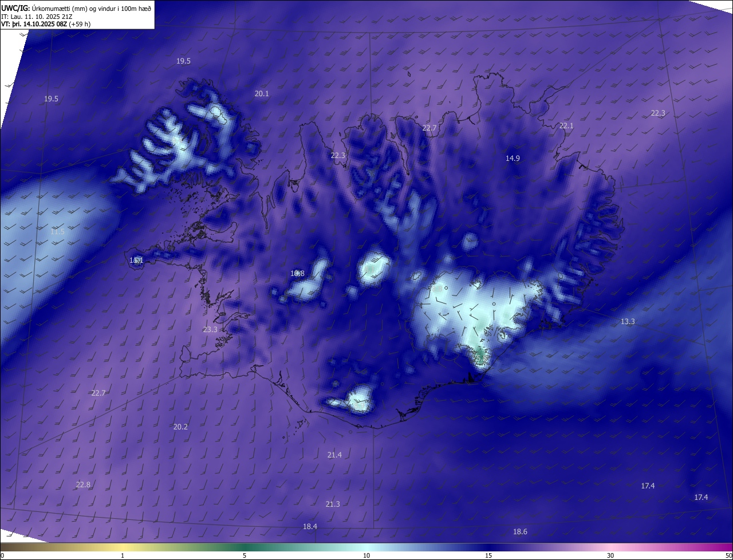Select the 20.2 value label
This screenshot has height=560, width=733.
click(x=180, y=427)
